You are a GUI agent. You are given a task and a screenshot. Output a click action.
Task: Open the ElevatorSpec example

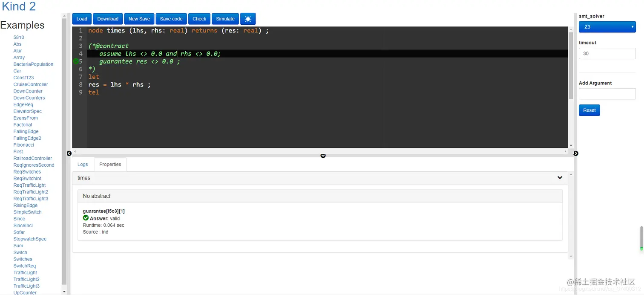(27, 111)
